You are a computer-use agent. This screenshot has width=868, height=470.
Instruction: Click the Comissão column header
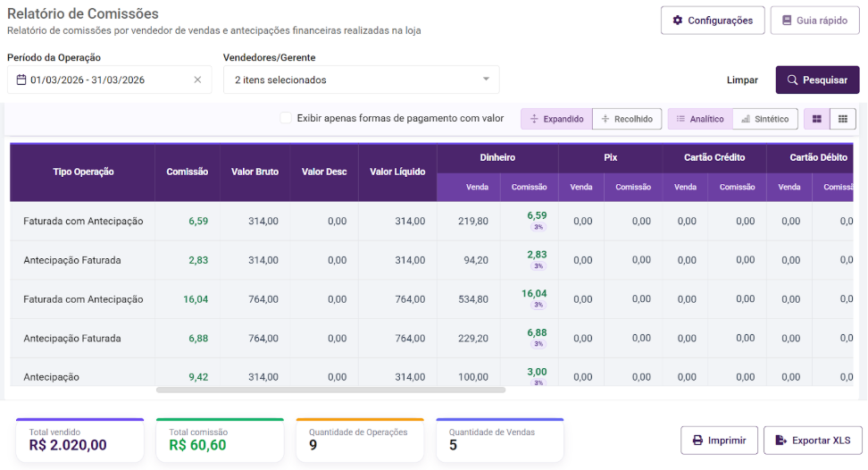188,172
